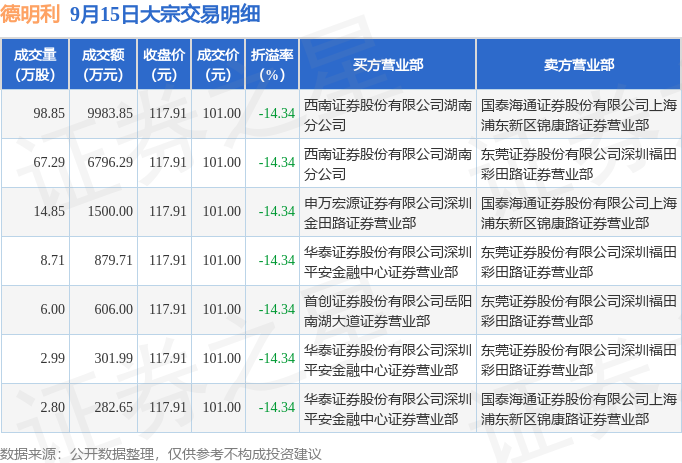Click the 折溢率(%) column header
Viewport: 682px width, 463px height.
(x=272, y=65)
